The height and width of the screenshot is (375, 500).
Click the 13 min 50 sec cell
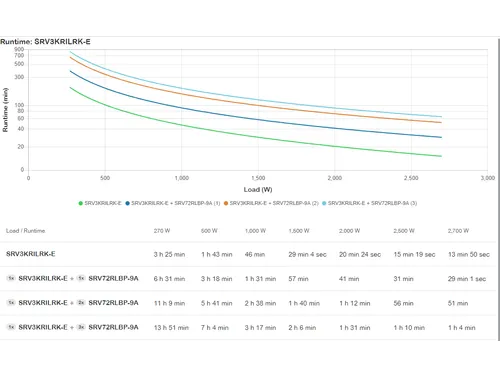point(469,254)
